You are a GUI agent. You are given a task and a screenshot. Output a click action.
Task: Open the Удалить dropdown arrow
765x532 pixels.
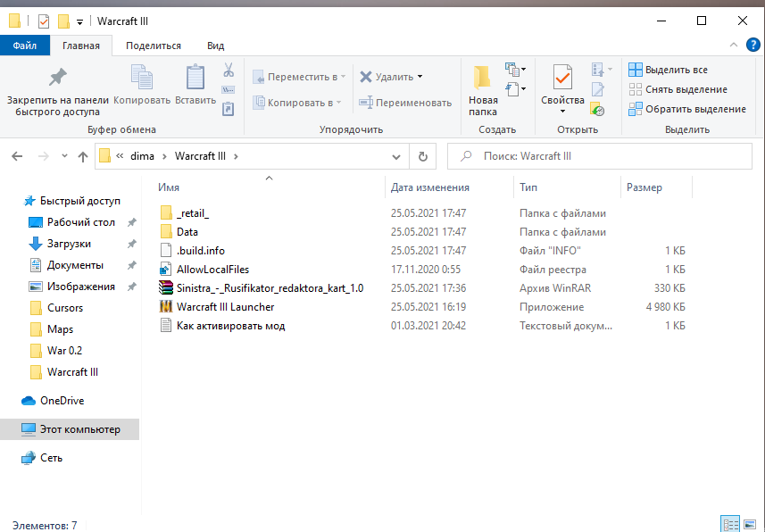point(420,77)
